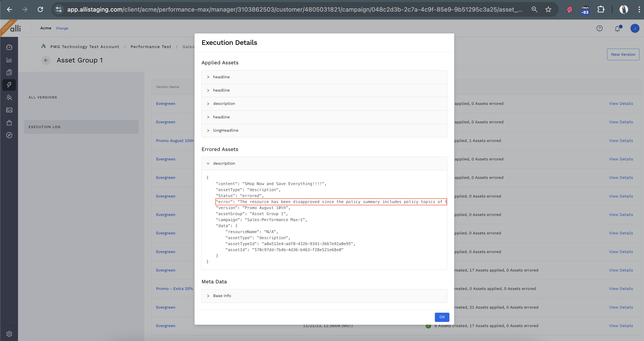Screen dimensions: 644x341
Task: Click the Change client link
Action: tap(62, 28)
